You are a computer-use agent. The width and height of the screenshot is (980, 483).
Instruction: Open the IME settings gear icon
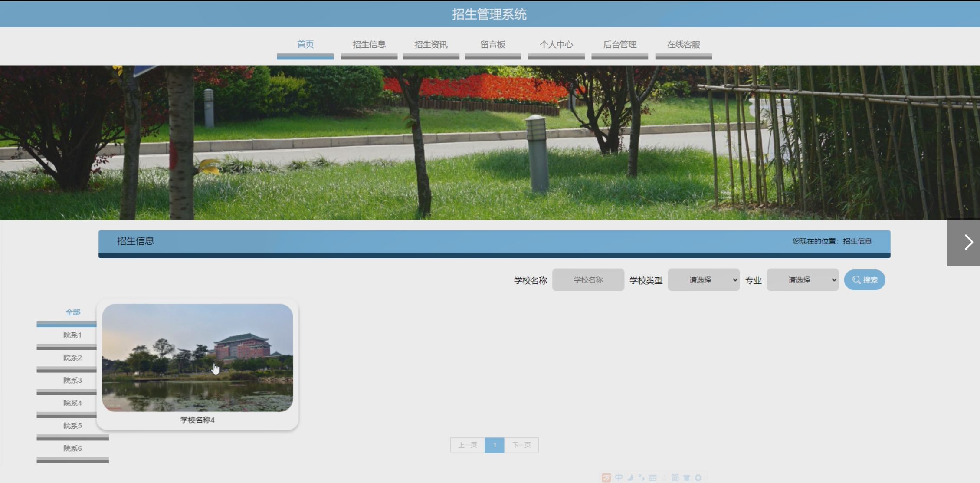tap(698, 477)
